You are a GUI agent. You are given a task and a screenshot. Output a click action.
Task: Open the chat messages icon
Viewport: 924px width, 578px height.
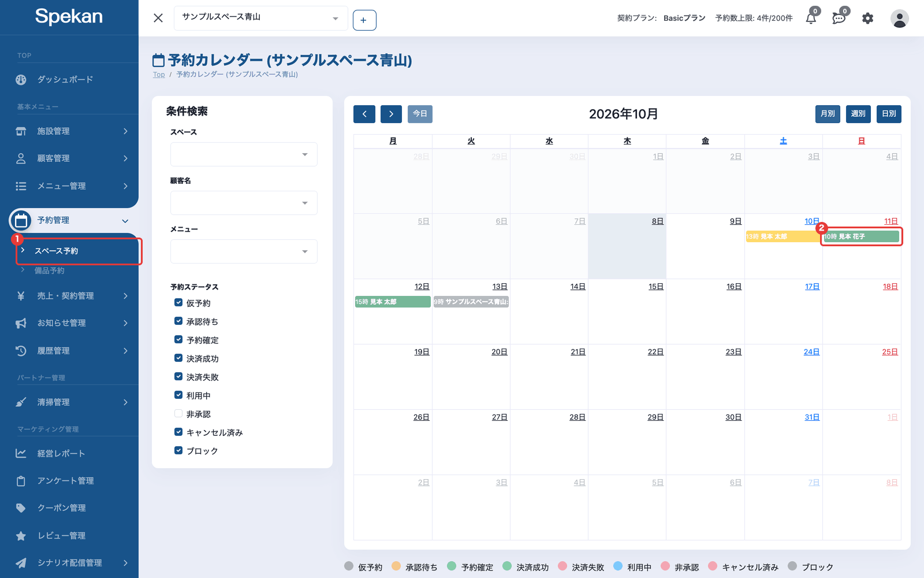click(839, 18)
